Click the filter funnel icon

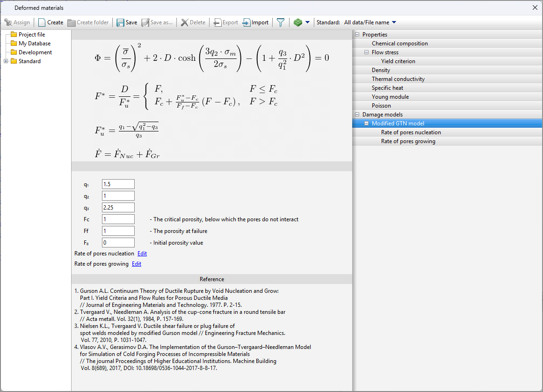tap(280, 22)
